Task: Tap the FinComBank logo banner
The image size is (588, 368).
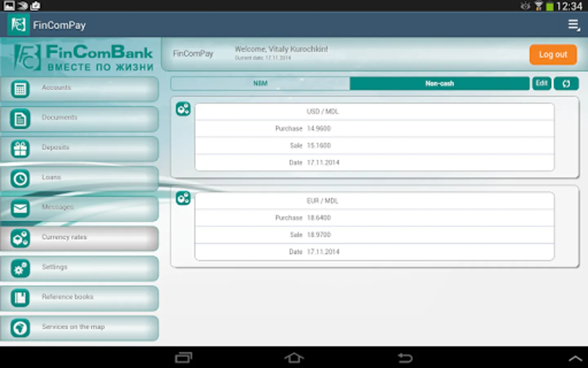Action: tap(83, 58)
